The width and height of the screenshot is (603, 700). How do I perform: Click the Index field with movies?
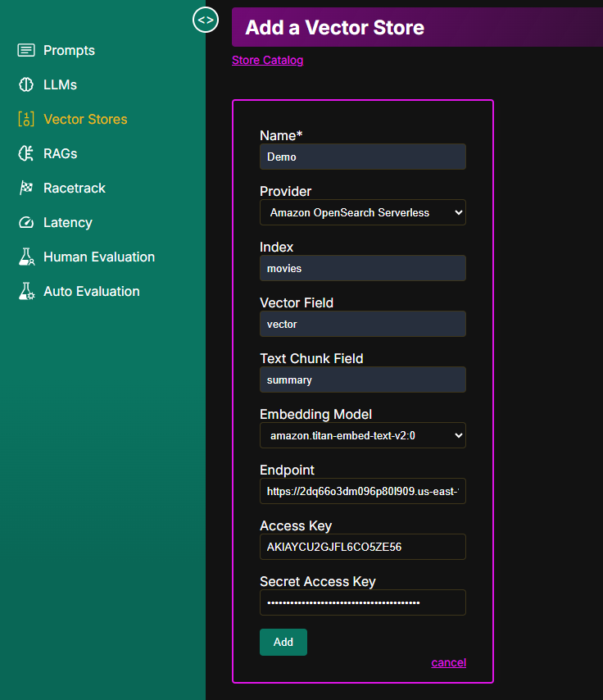[363, 268]
